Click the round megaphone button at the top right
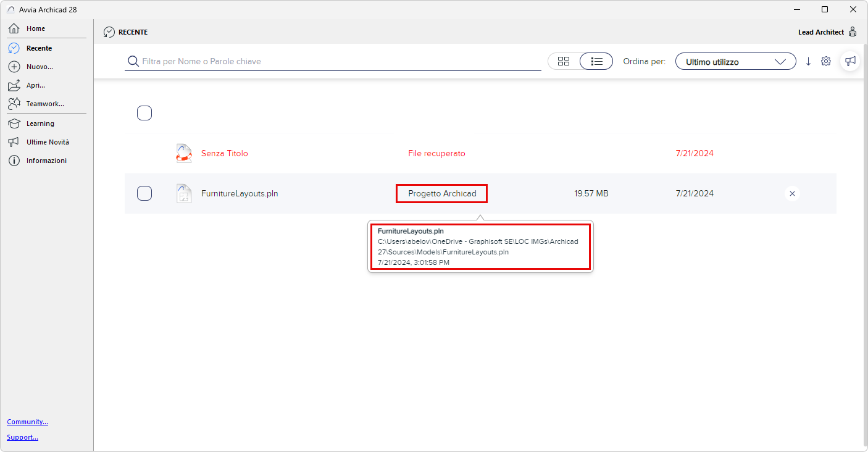This screenshot has width=868, height=452. 851,61
